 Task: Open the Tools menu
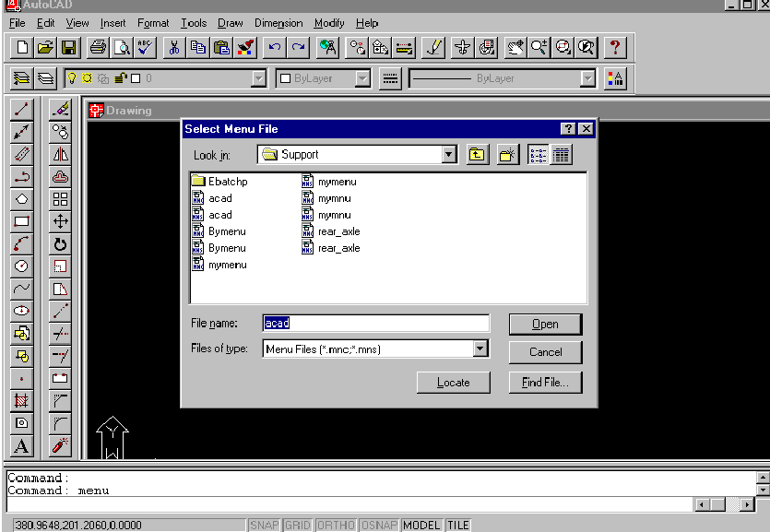pyautogui.click(x=194, y=23)
